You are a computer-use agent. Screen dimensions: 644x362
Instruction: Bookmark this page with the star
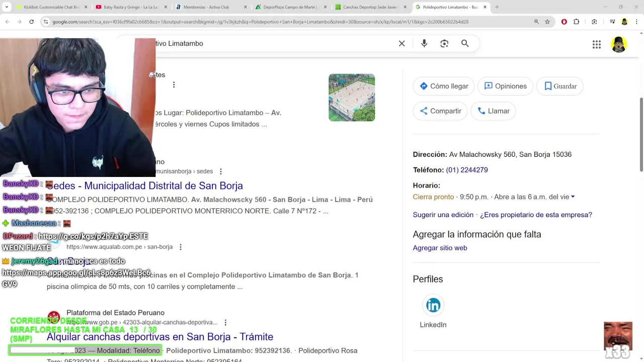[x=547, y=22]
